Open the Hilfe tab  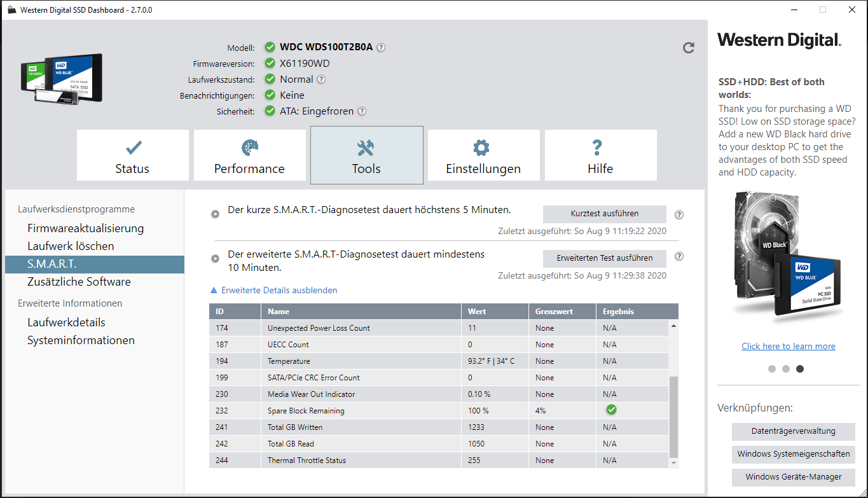click(x=600, y=156)
